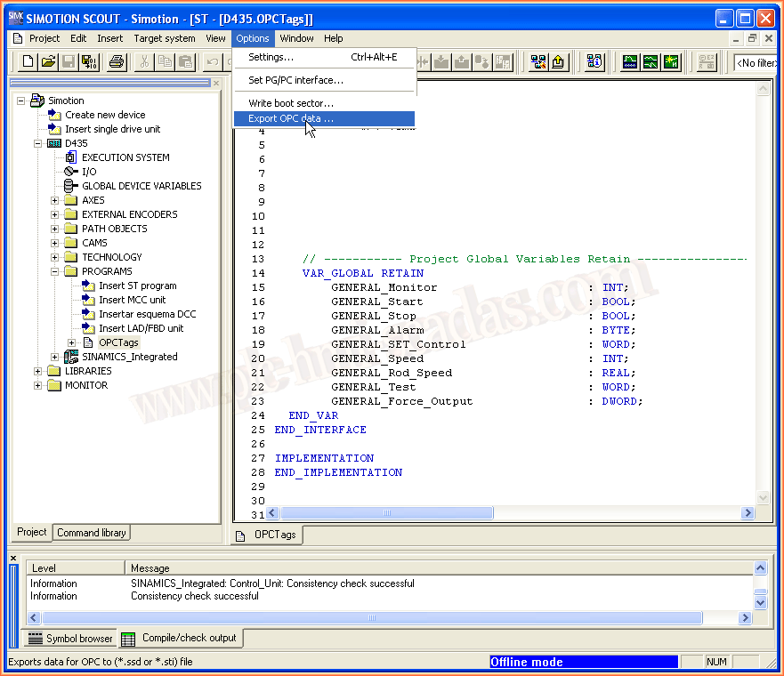The height and width of the screenshot is (676, 784).
Task: Click Insert ST program in tree
Action: point(137,286)
